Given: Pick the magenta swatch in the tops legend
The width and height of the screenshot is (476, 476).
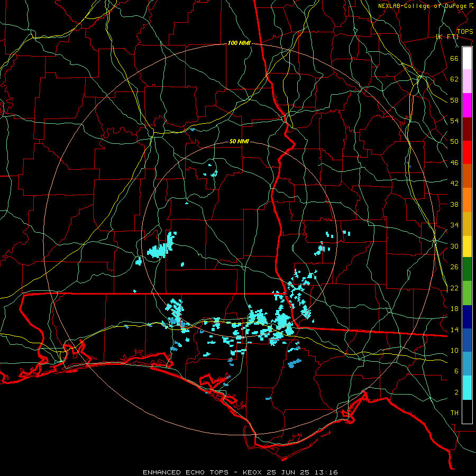Looking at the screenshot, I should pyautogui.click(x=467, y=105).
